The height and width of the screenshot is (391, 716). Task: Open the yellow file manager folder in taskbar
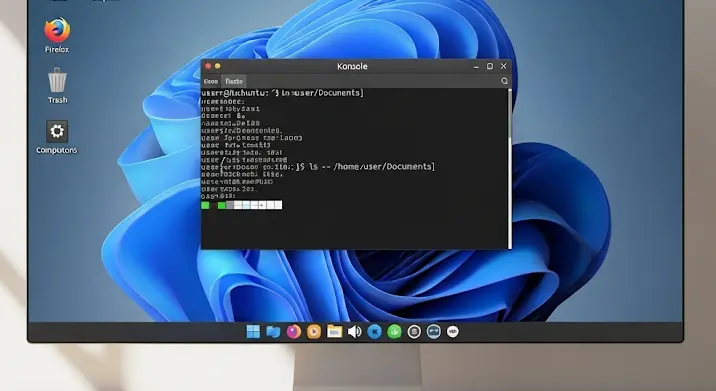point(334,332)
